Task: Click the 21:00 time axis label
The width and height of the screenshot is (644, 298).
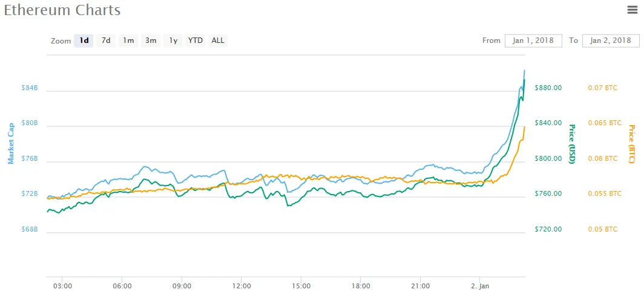Action: point(421,286)
